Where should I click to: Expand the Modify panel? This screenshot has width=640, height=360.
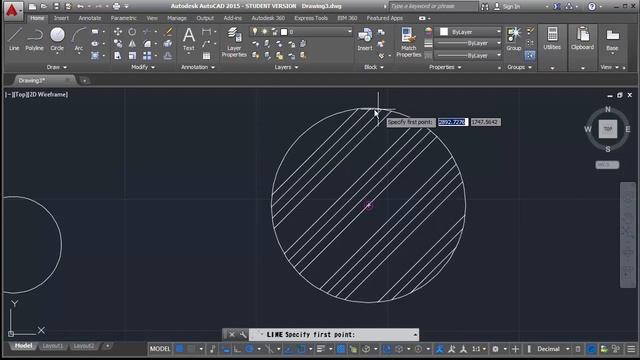click(143, 67)
